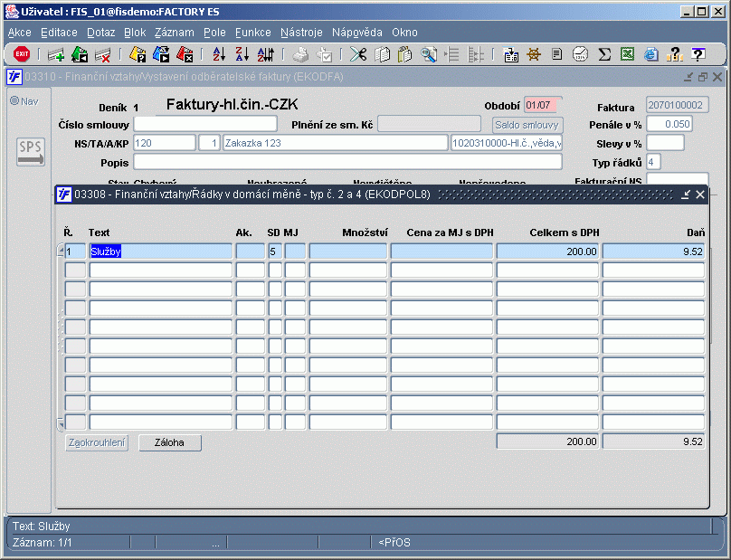This screenshot has width=731, height=560.
Task: Click the Sigma sum icon
Action: [604, 54]
